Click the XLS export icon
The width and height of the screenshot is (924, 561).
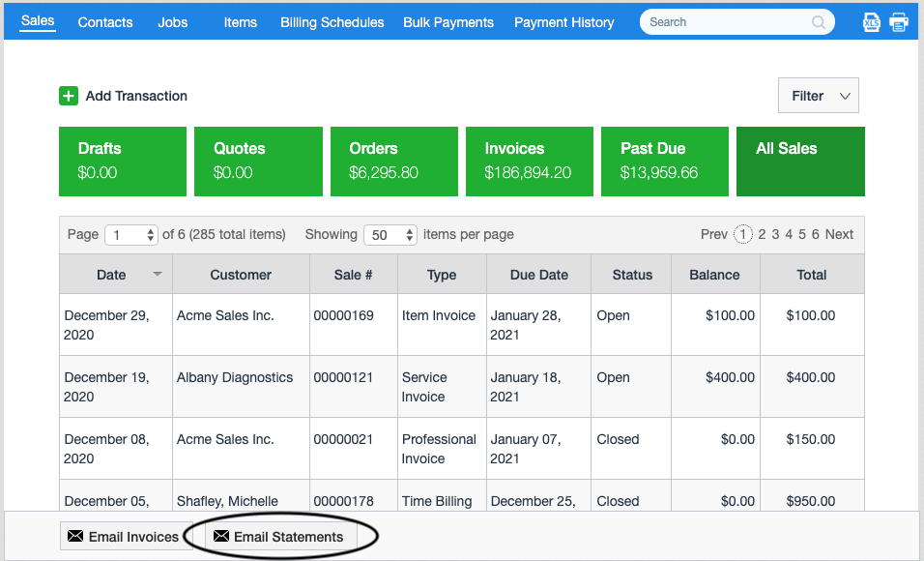[871, 22]
